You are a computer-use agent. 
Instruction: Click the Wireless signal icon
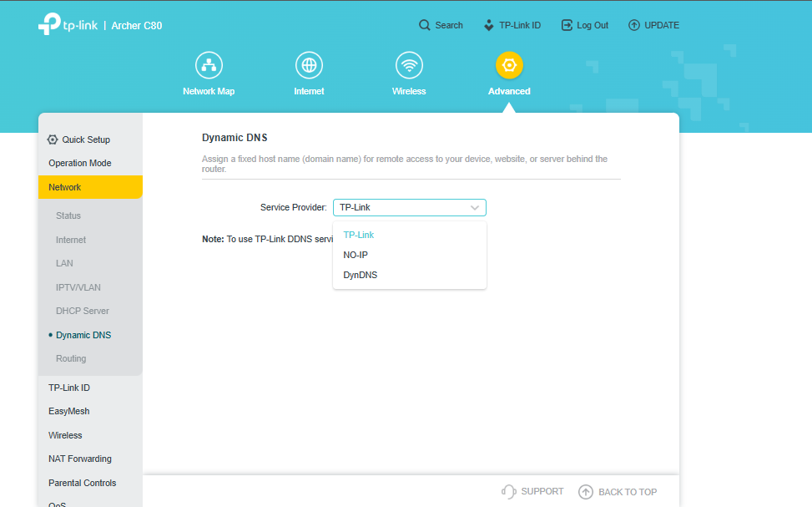(409, 65)
